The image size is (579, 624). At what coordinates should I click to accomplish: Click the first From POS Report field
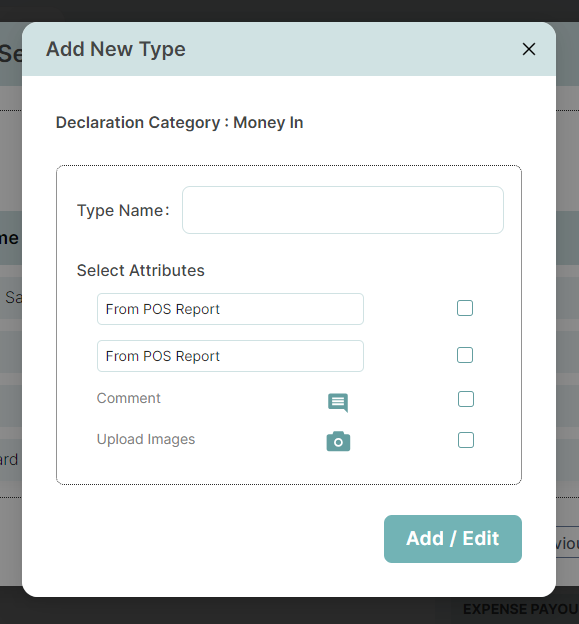[230, 309]
